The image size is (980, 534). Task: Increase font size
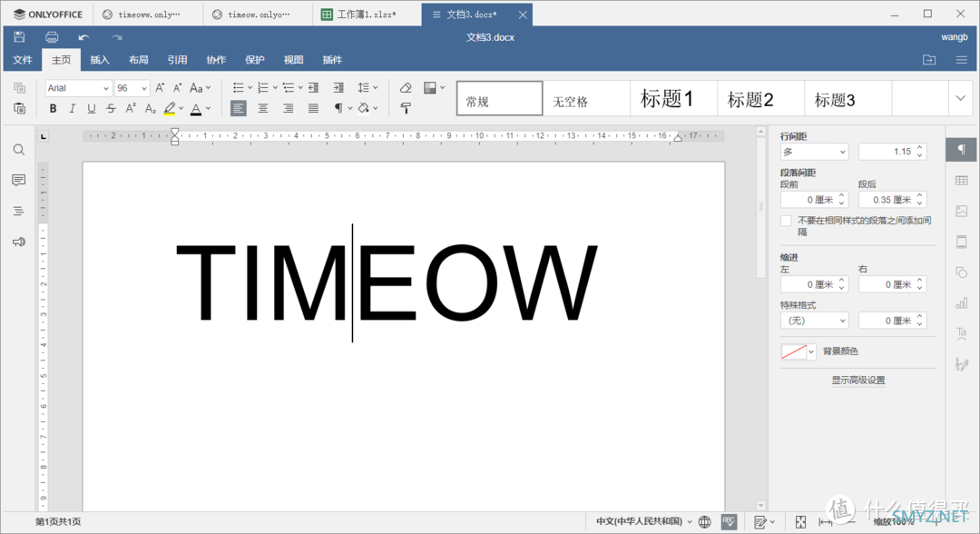coord(160,87)
